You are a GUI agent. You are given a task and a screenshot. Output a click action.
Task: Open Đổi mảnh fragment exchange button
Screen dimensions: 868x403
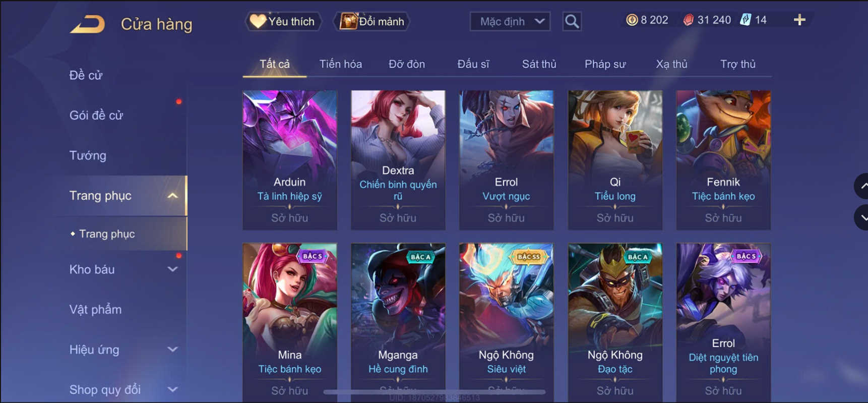click(x=372, y=21)
